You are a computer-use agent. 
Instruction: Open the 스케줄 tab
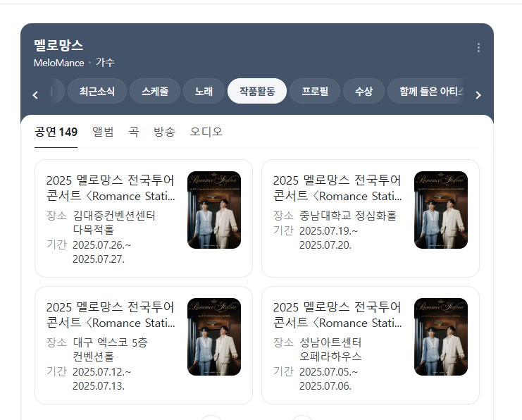tap(155, 92)
